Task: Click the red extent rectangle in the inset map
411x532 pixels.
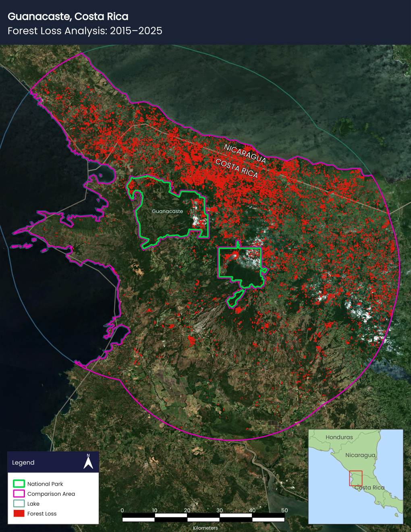Action: point(356,478)
